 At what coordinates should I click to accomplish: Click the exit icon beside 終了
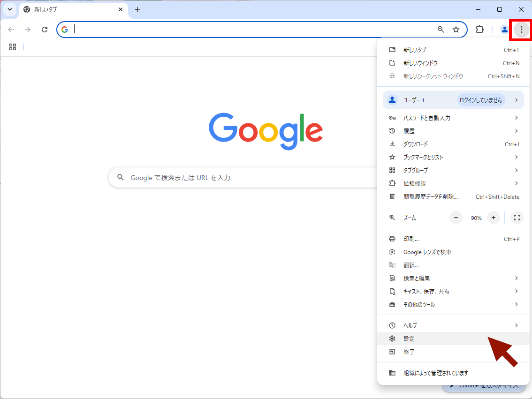(392, 352)
